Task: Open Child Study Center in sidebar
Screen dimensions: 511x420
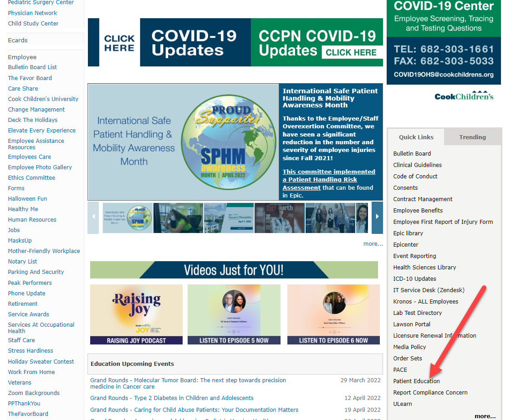Action: point(33,23)
